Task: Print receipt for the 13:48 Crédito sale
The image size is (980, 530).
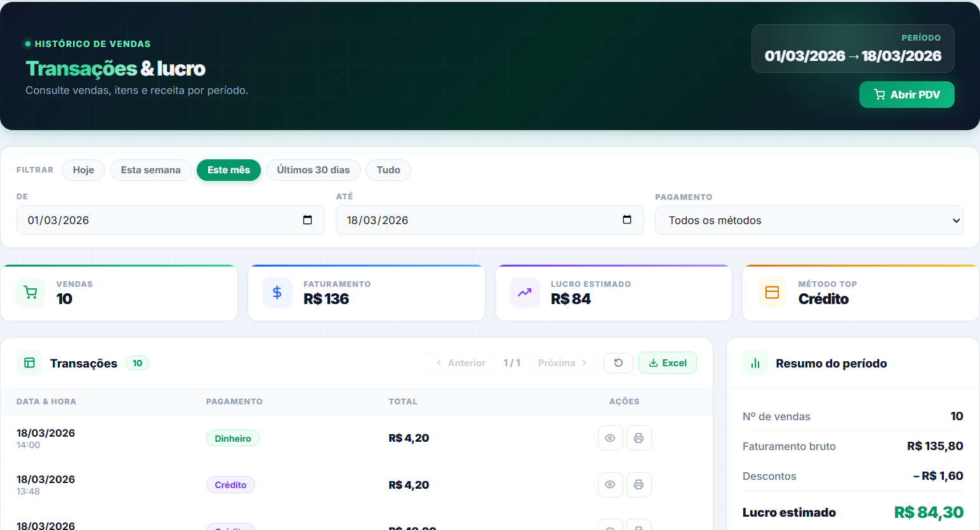Action: [x=639, y=485]
